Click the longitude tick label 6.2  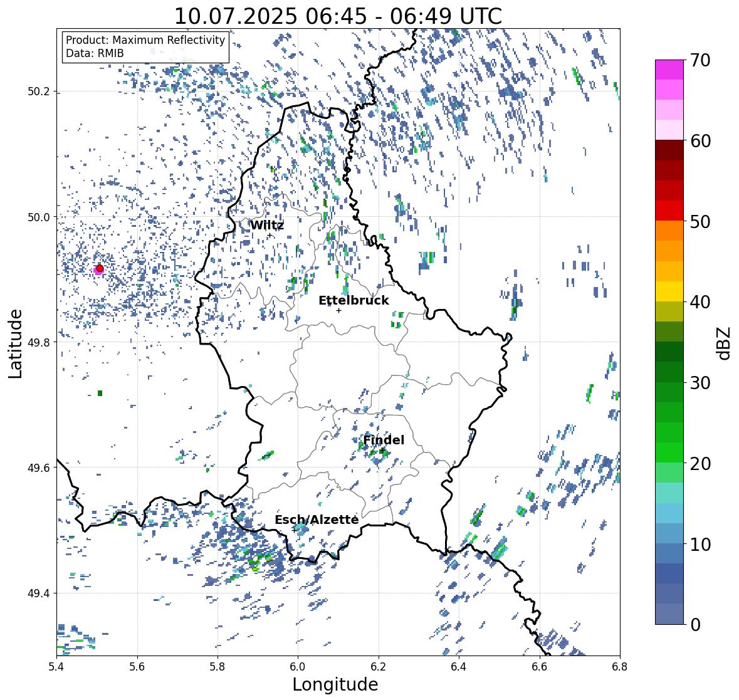pos(379,667)
